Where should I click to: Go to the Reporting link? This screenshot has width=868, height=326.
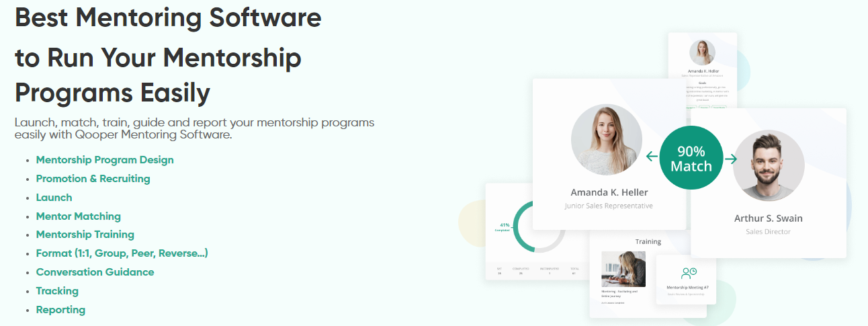[60, 310]
